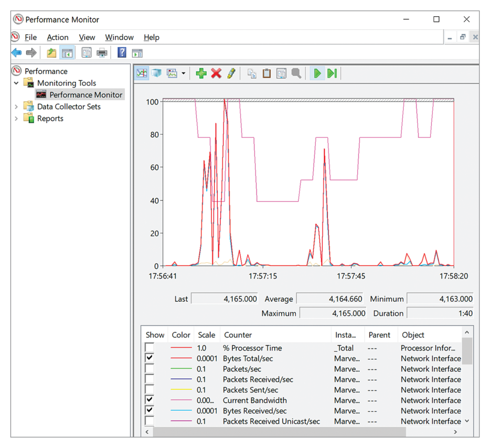Screen dimensions: 490x448
Task: Uncheck the Bytes Total/sec counter
Action: point(150,358)
